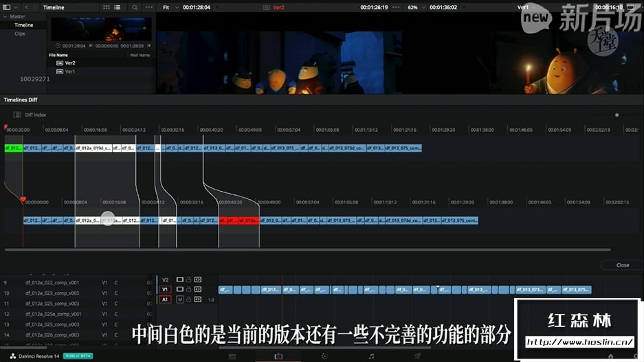The height and width of the screenshot is (362, 644).
Task: Lock the V2 track
Action: tap(188, 280)
